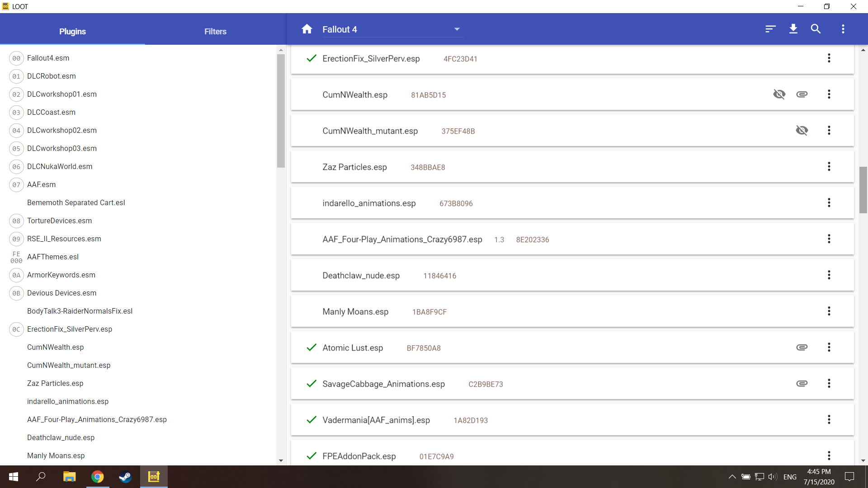The image size is (868, 488).
Task: Toggle hidden messages eye on CumNWealth_mutant.esp
Action: pyautogui.click(x=802, y=130)
